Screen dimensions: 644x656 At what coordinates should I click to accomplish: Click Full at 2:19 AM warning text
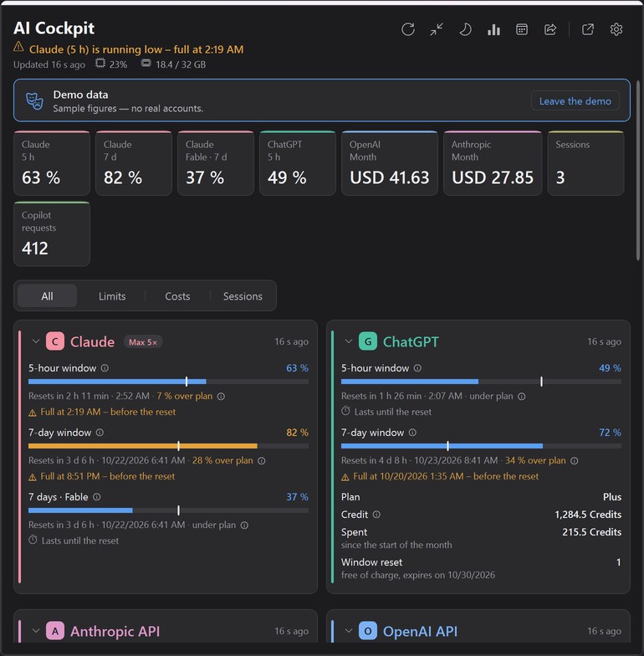coord(108,412)
